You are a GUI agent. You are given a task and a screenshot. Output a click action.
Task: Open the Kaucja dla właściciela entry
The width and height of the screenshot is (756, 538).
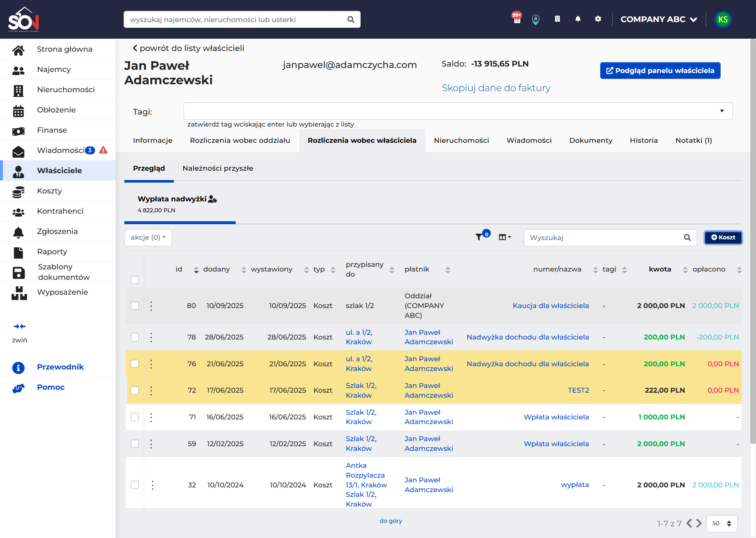551,306
